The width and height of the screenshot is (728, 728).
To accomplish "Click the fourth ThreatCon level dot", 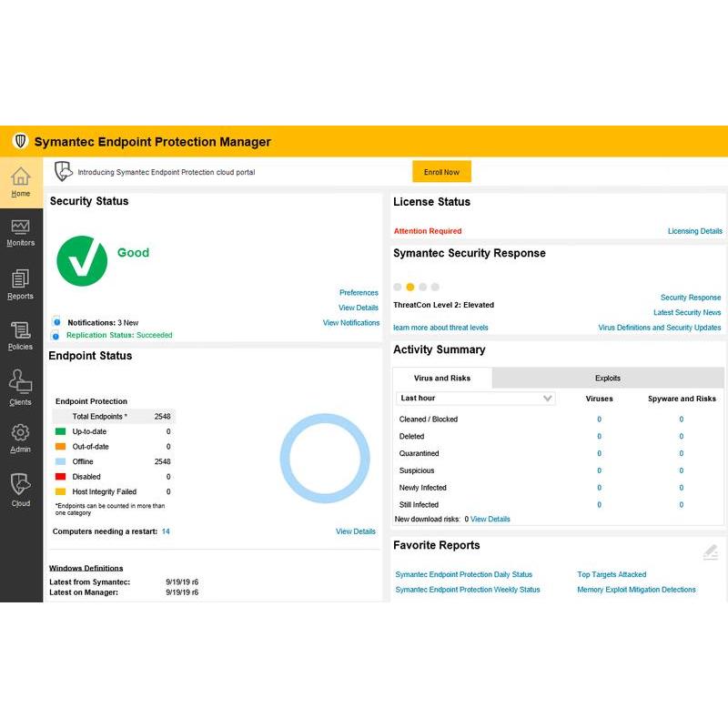I will tap(435, 287).
